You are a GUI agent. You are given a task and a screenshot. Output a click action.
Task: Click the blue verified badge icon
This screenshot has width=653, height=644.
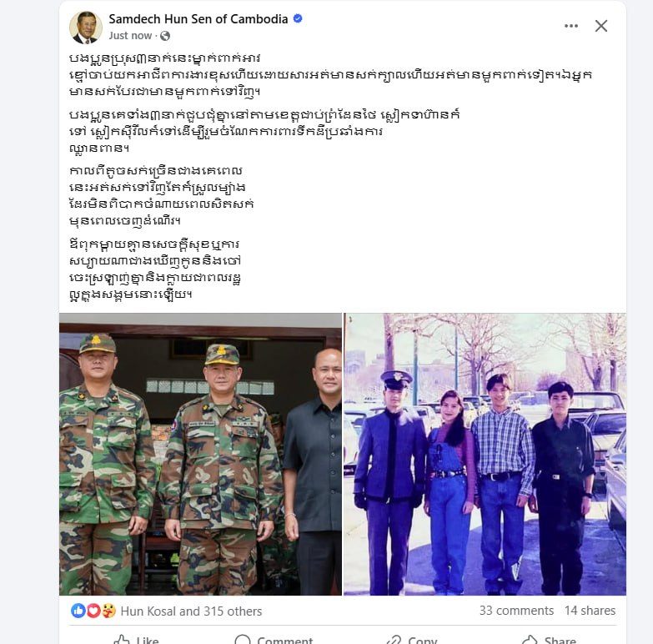[298, 18]
